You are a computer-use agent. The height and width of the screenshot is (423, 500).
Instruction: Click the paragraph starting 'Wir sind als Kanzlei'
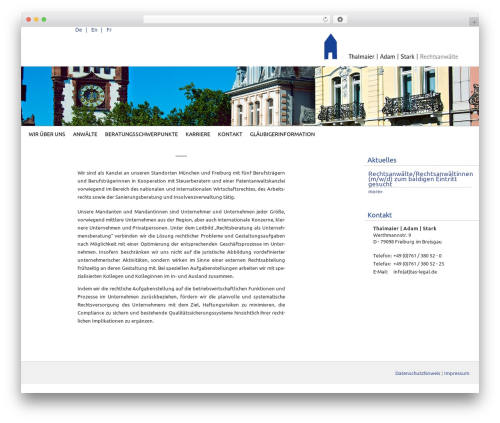(x=181, y=185)
